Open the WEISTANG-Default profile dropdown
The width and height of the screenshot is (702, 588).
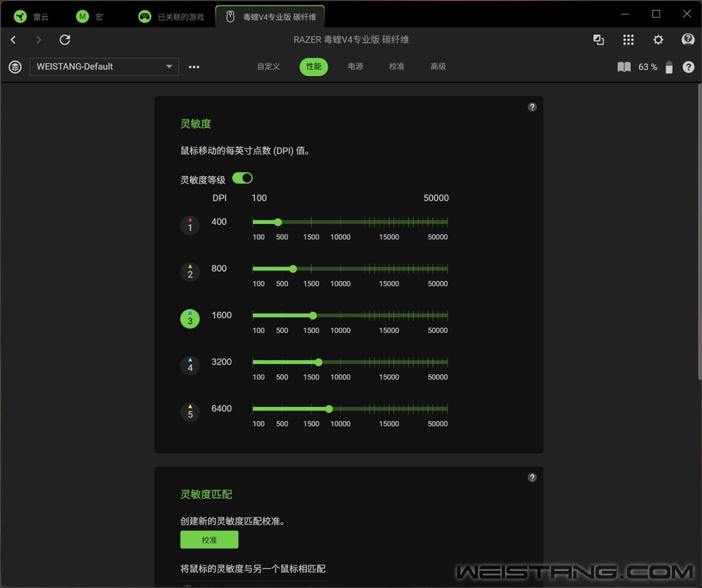(x=104, y=66)
